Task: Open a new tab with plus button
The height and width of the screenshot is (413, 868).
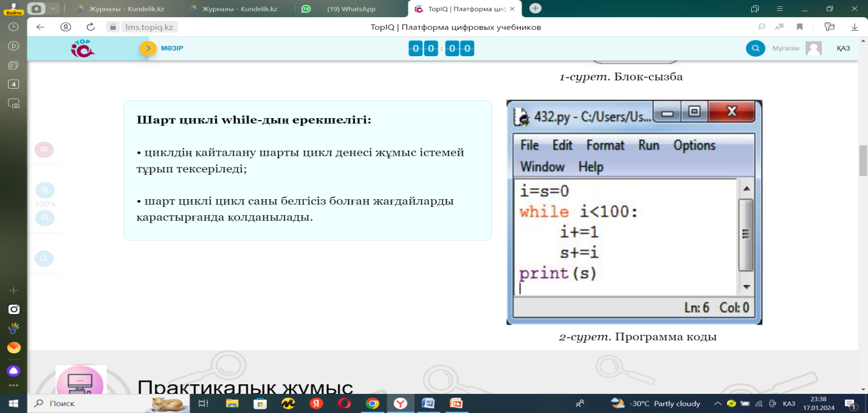Action: tap(535, 8)
